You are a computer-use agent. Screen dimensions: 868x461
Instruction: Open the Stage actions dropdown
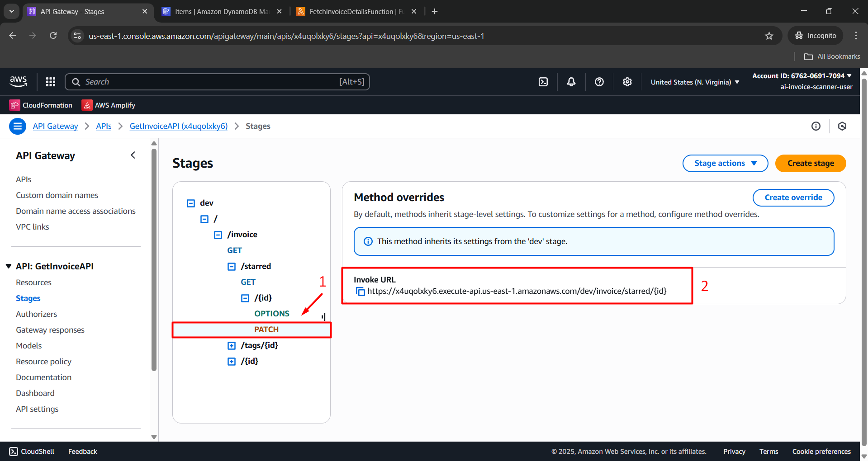pos(725,163)
